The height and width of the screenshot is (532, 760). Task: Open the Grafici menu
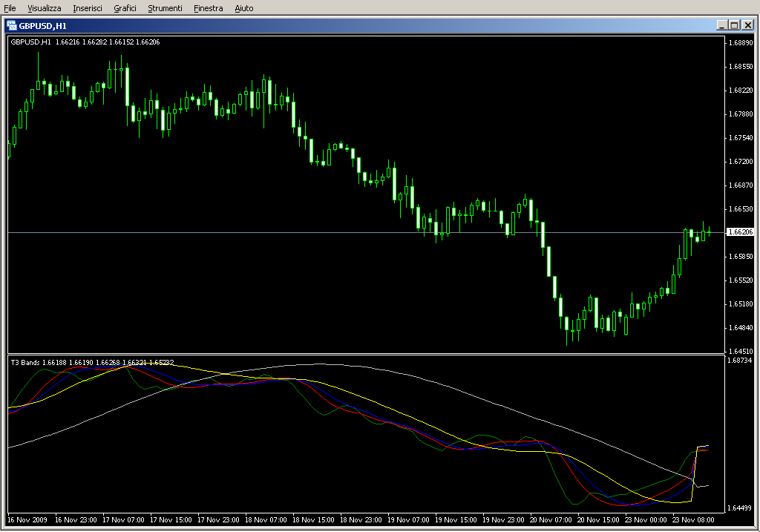click(125, 8)
